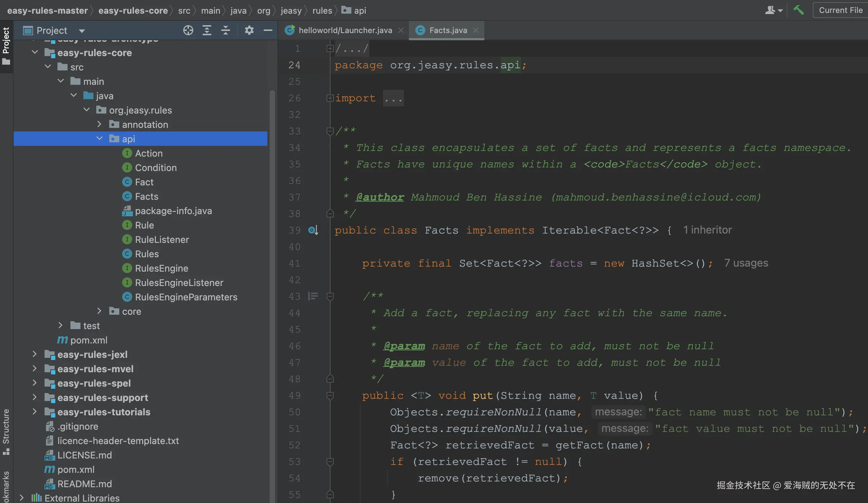Image resolution: width=868 pixels, height=503 pixels.
Task: Open the Project view dropdown arrow
Action: tap(82, 31)
